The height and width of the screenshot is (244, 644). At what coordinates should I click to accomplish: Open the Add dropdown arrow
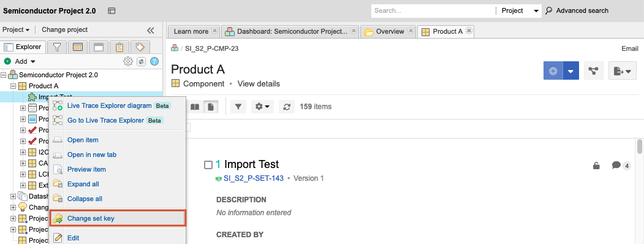tap(33, 62)
